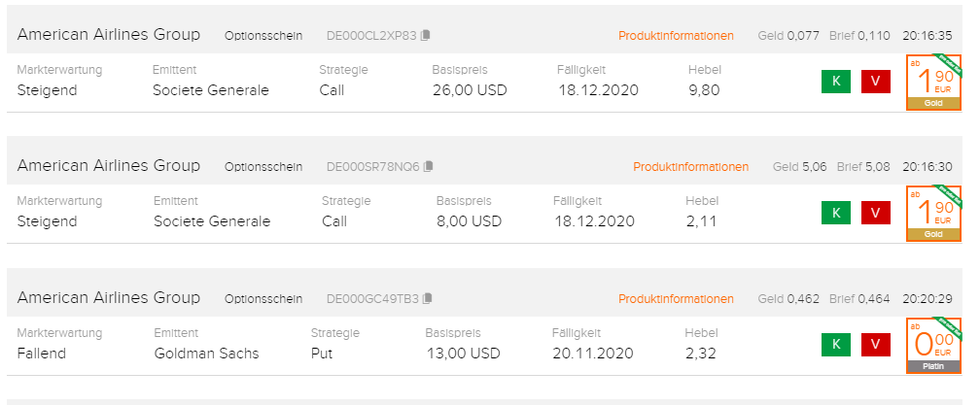Open Produktinformationen for warrant DE000SR78NQ6

point(690,167)
